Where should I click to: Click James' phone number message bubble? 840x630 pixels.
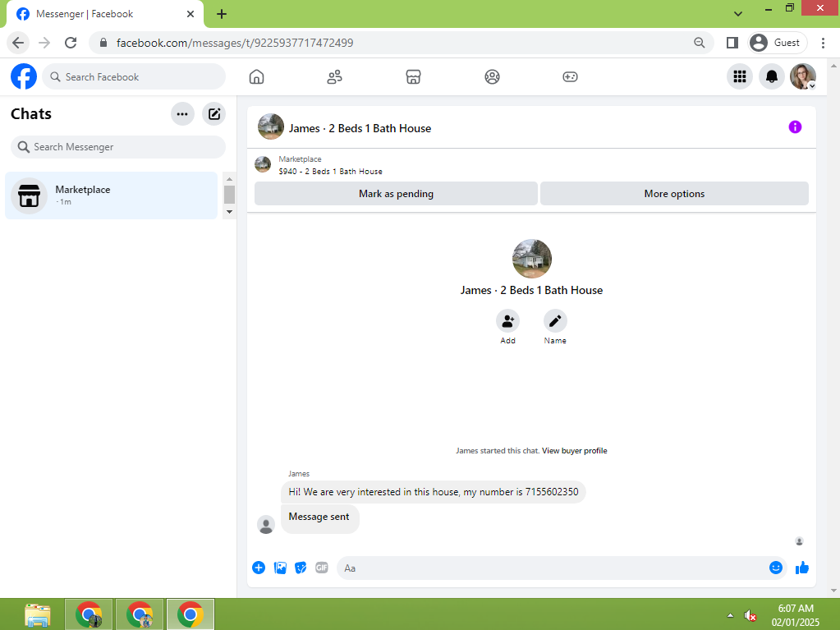(434, 492)
